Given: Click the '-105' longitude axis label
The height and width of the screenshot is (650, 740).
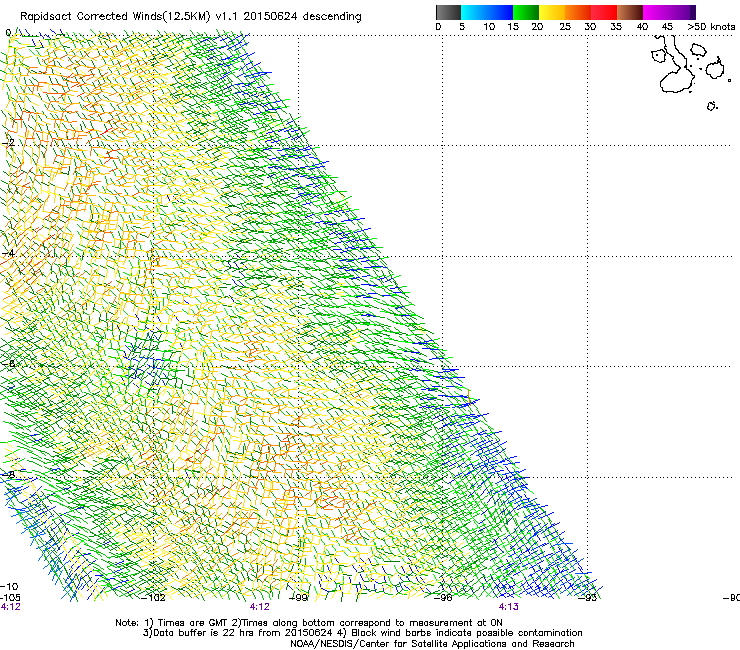Looking at the screenshot, I should (10, 598).
